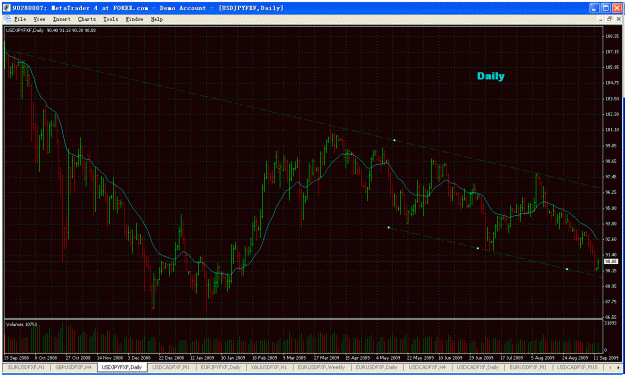Click the chart document icon beside File menu
Viewport: 625px width, 375px height.
(8, 19)
